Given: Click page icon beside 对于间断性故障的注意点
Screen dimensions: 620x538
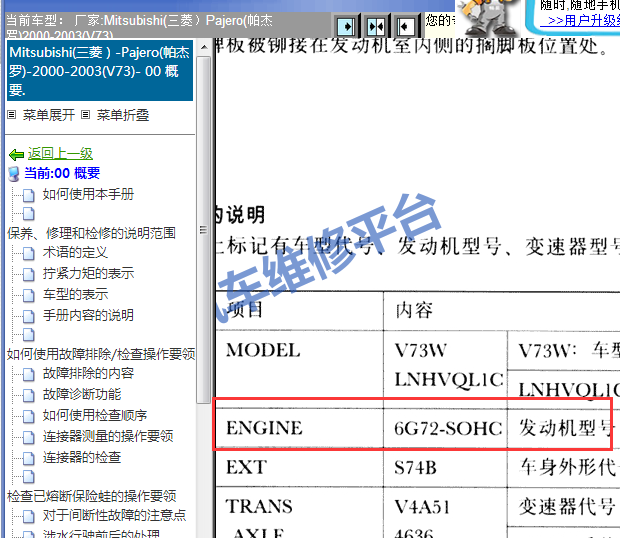Looking at the screenshot, I should 28,516.
